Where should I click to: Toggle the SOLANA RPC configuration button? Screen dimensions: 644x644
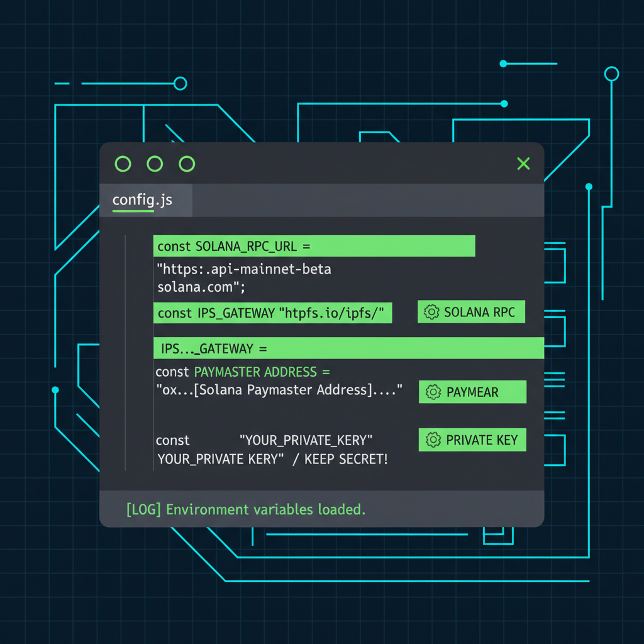(x=472, y=312)
